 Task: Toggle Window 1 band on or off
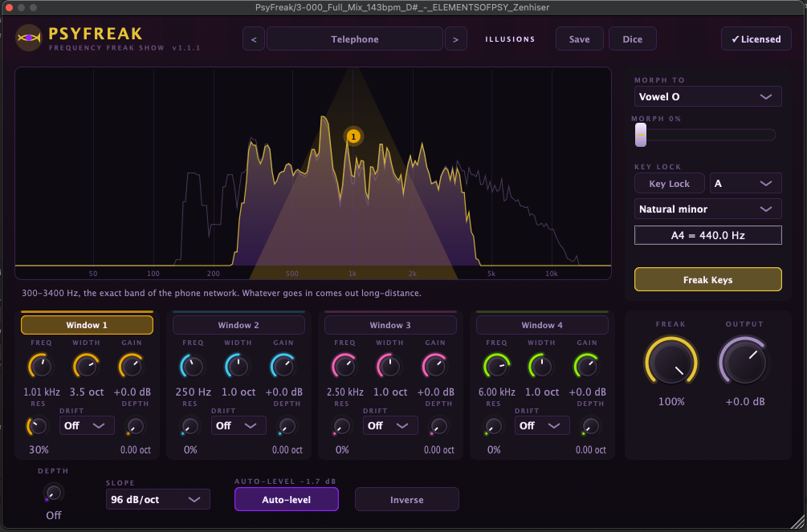pos(87,325)
